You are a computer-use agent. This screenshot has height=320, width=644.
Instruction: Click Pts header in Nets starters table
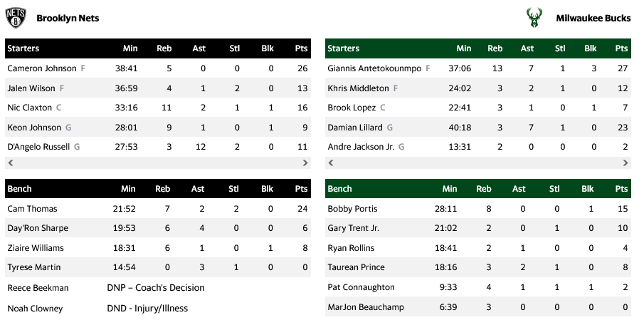(301, 48)
